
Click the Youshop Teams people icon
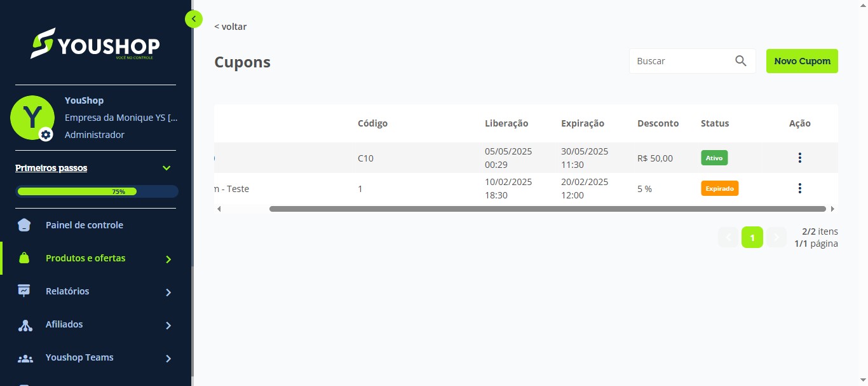tap(25, 359)
